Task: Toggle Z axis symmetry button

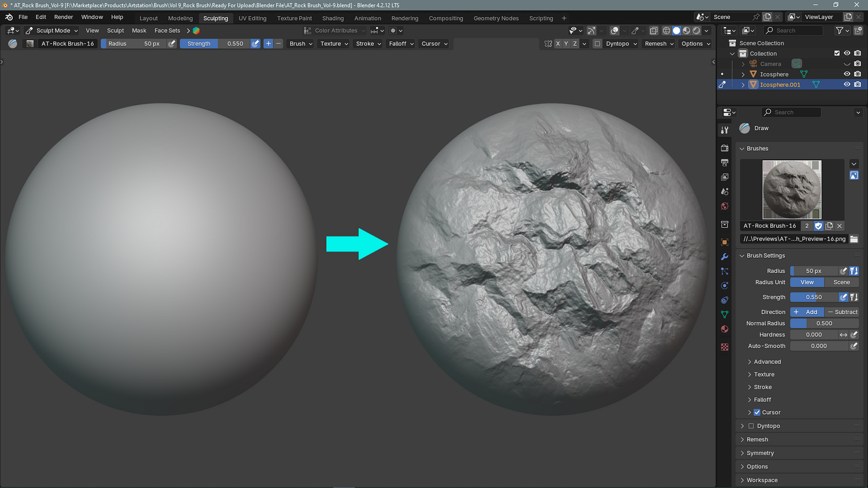Action: pos(575,44)
